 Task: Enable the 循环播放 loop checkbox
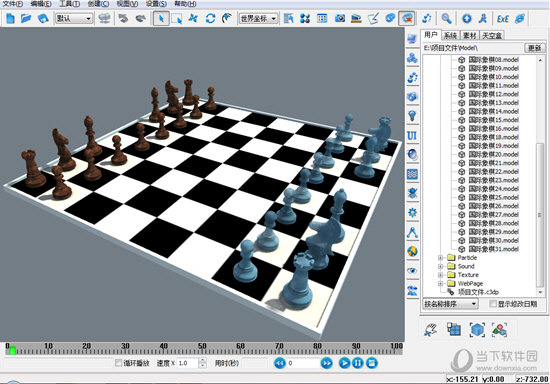(119, 363)
